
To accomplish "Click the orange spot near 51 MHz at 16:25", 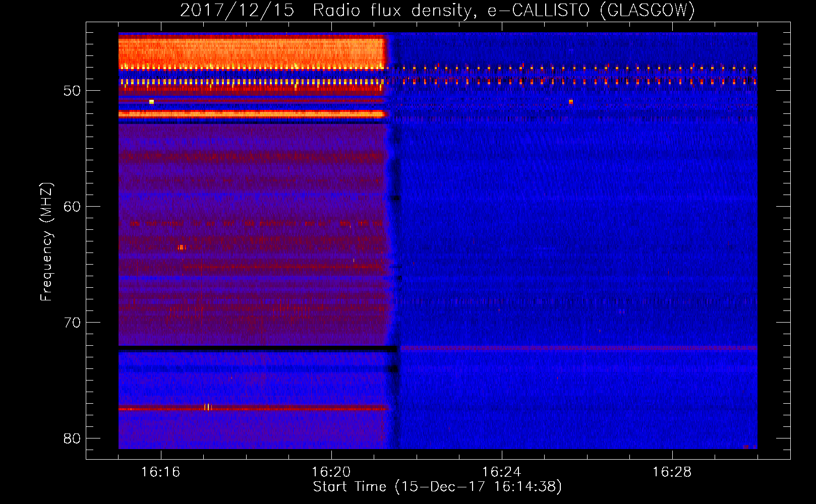I will click(x=571, y=102).
